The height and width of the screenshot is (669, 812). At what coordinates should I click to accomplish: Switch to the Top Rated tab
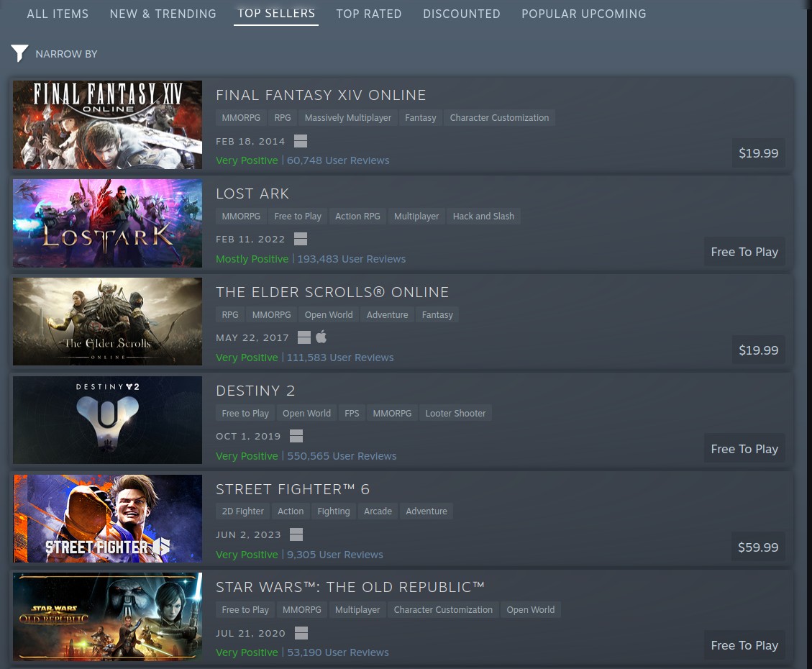coord(369,14)
